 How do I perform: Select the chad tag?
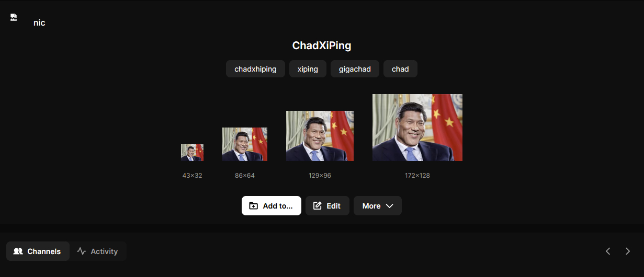click(400, 69)
